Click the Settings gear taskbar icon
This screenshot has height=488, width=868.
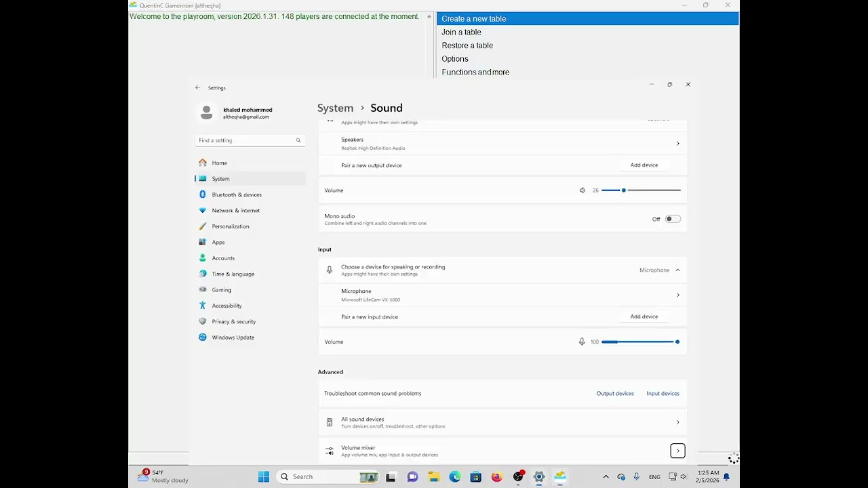(x=539, y=476)
